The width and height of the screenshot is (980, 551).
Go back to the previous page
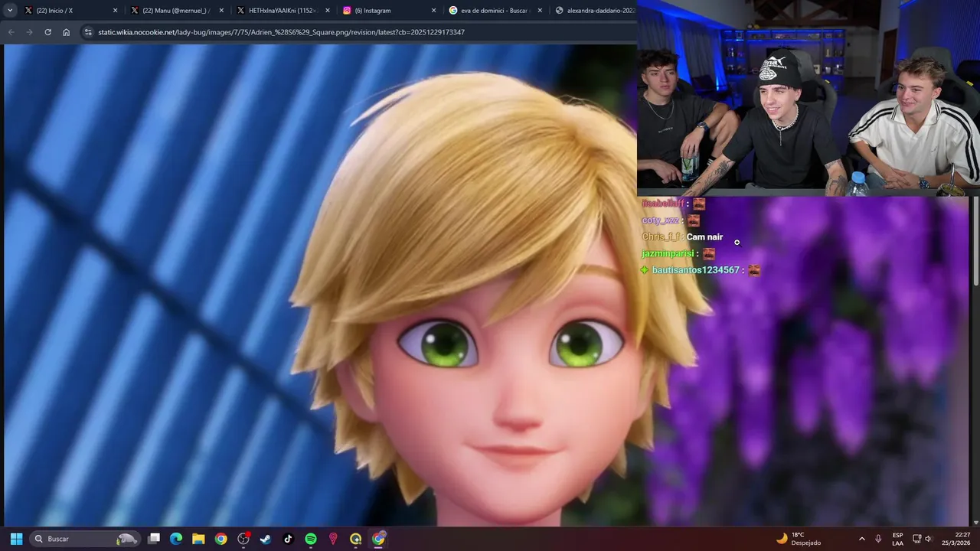(11, 32)
